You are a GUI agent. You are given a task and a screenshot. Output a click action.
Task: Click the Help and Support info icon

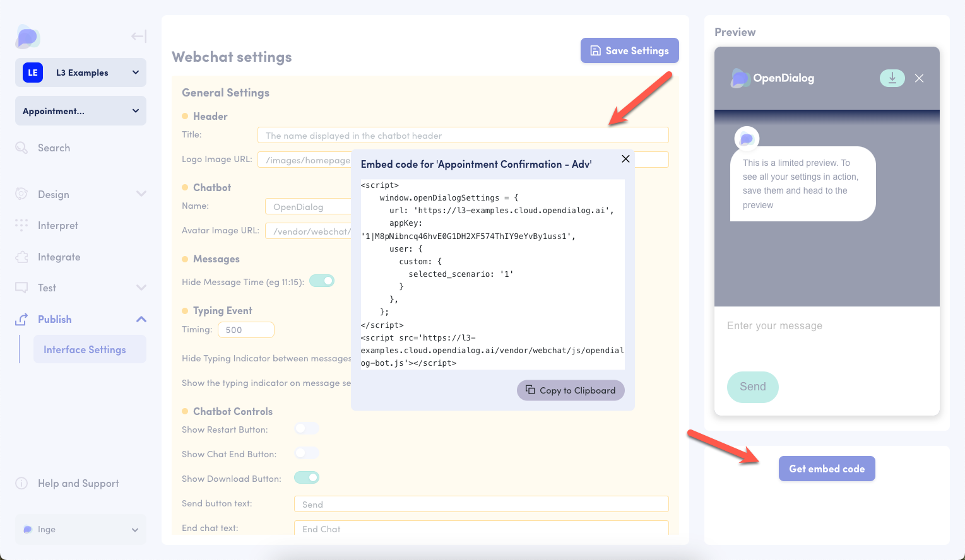coord(21,484)
